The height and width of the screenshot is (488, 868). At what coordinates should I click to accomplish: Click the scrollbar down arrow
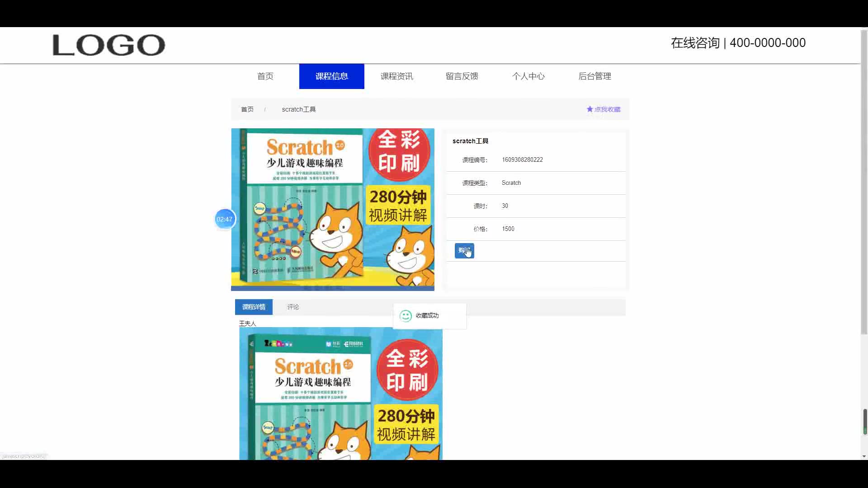click(864, 456)
